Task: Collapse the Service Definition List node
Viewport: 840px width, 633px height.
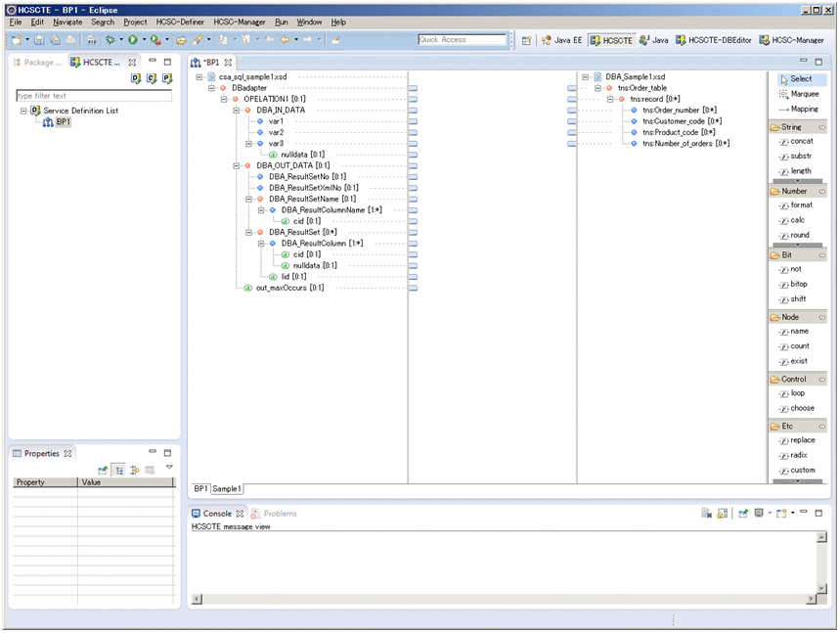Action: click(22, 111)
